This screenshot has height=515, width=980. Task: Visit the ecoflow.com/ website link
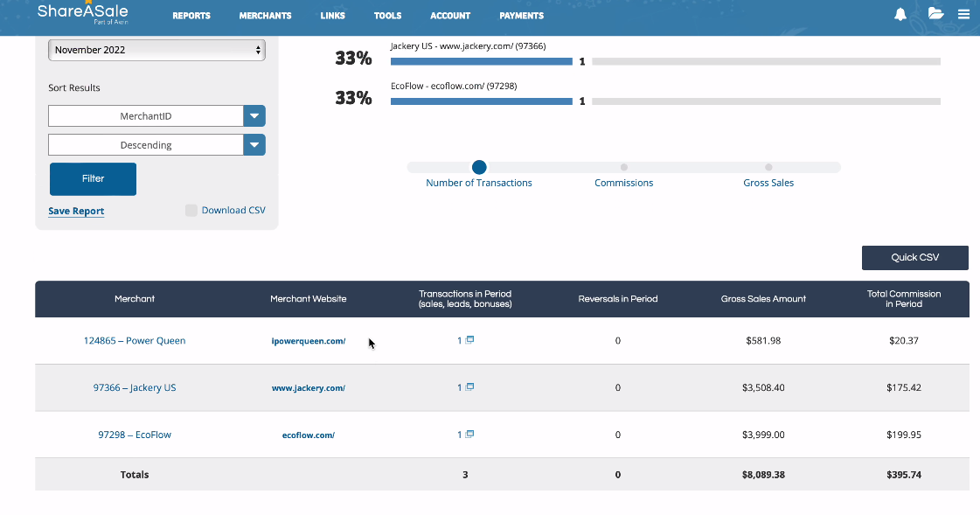pyautogui.click(x=308, y=435)
